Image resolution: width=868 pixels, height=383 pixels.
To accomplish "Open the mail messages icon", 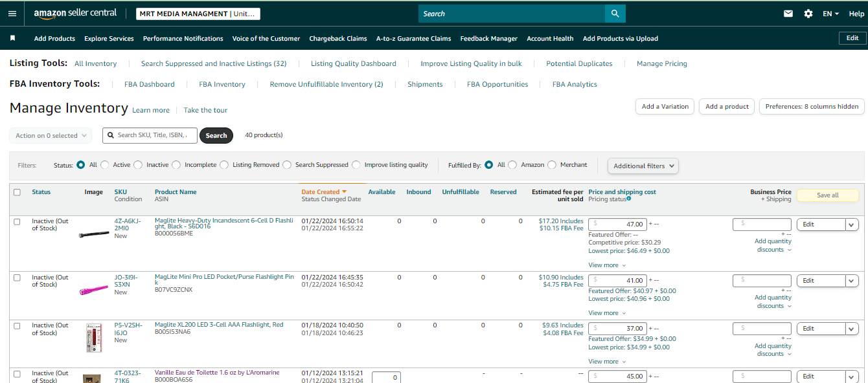I will pyautogui.click(x=788, y=14).
